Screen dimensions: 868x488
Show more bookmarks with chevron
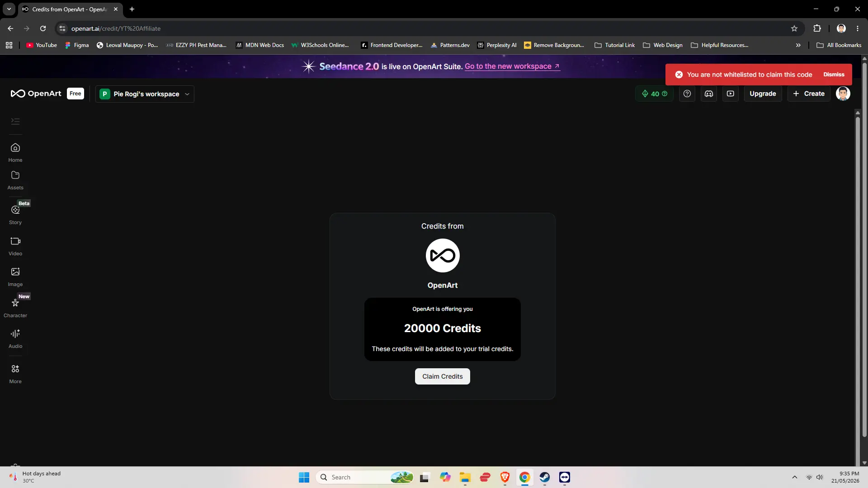coord(798,45)
